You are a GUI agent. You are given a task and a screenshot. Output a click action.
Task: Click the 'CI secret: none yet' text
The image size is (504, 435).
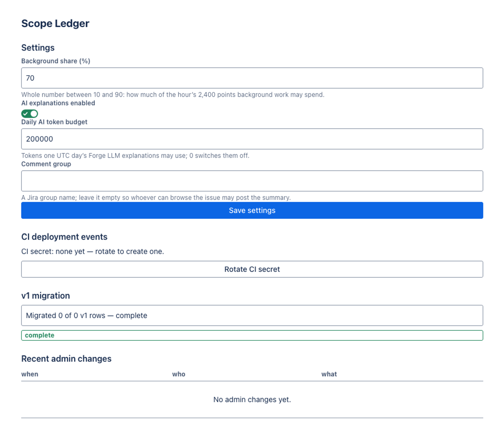pos(92,251)
